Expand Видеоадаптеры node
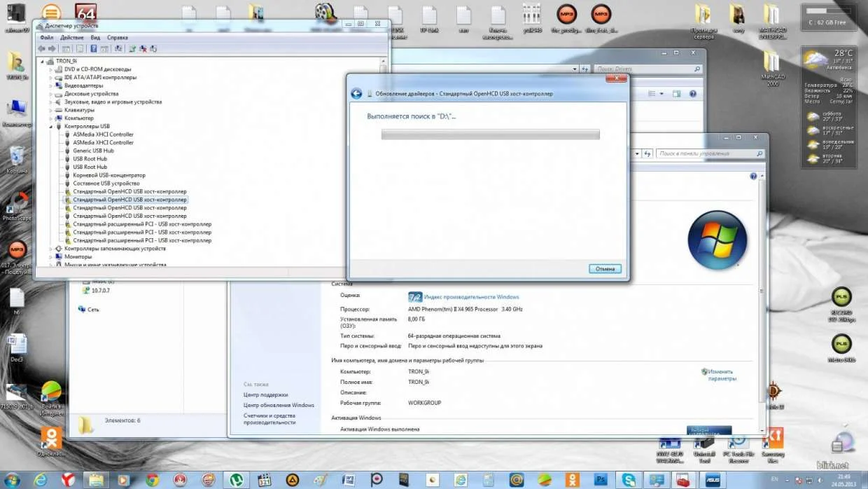 tap(50, 85)
